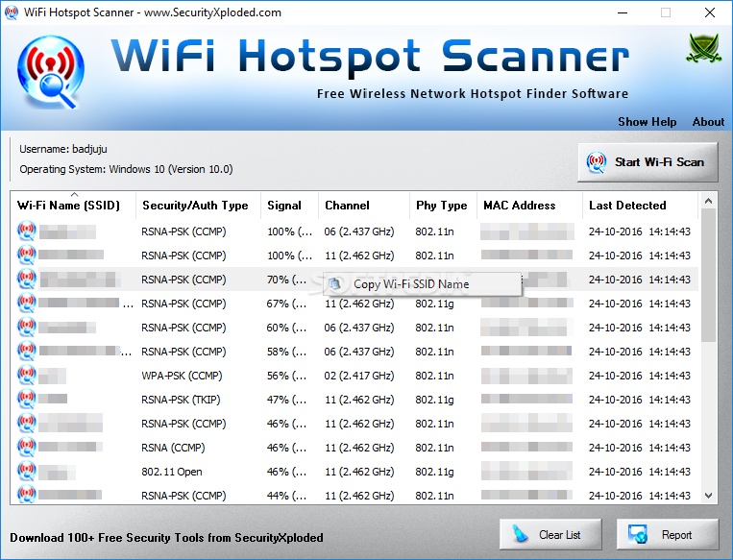Viewport: 733px width, 560px height.
Task: Select hotspot icon of 06 channel 100% row
Action: (x=27, y=231)
